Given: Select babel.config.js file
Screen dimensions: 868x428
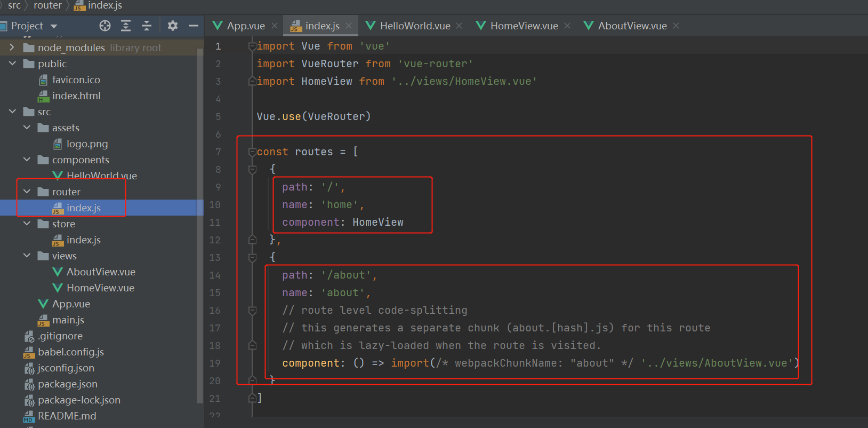Looking at the screenshot, I should 64,352.
